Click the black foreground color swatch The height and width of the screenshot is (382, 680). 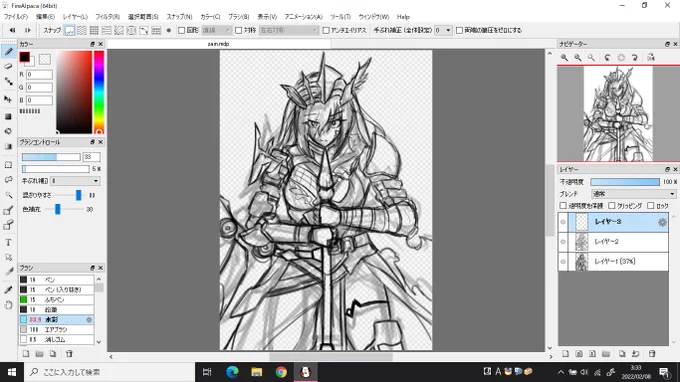pos(25,57)
